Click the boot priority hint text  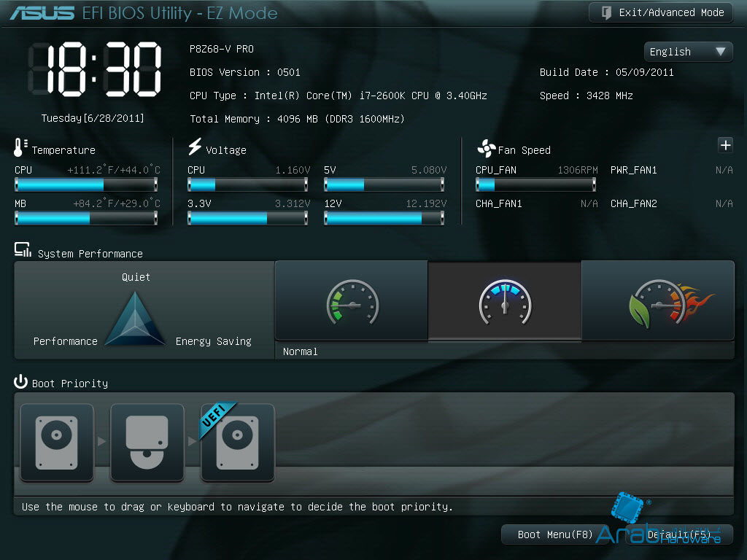[x=237, y=507]
